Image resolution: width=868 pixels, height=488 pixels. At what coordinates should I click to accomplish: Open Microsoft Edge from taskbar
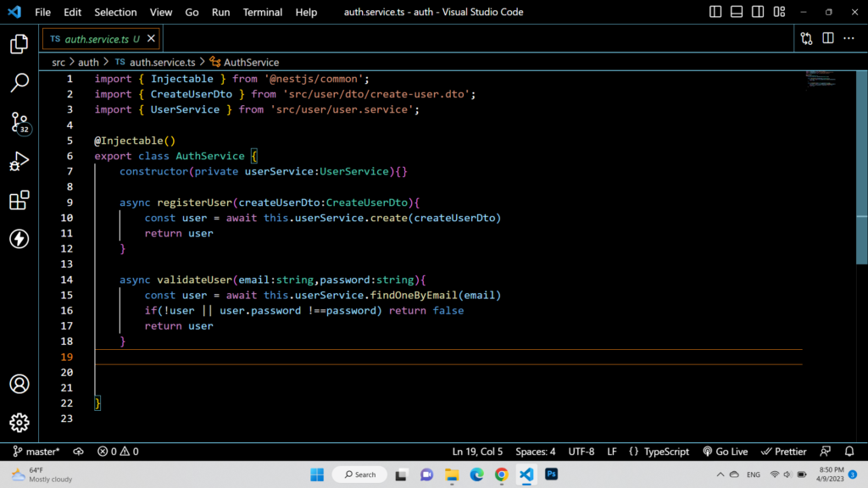click(476, 474)
